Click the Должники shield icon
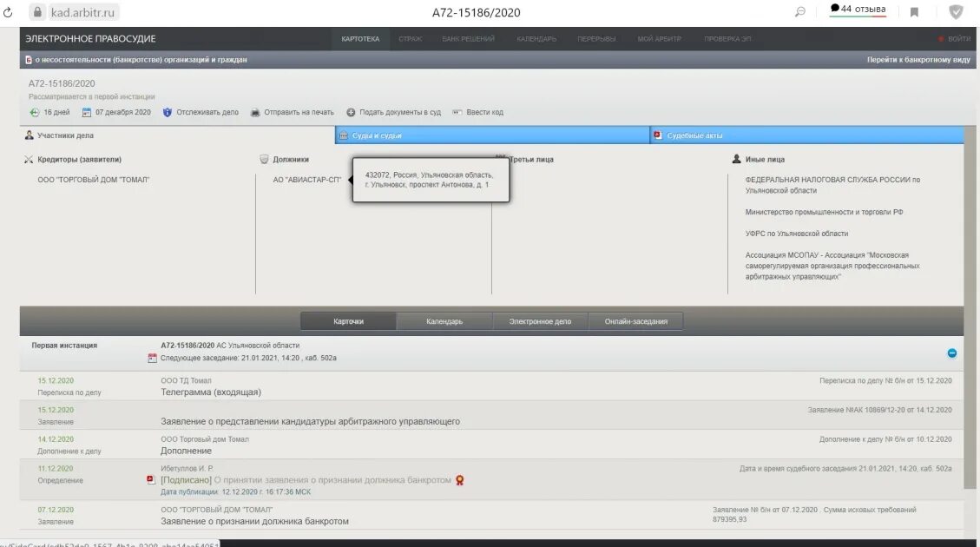Screen dimensions: 980x547 (264, 160)
